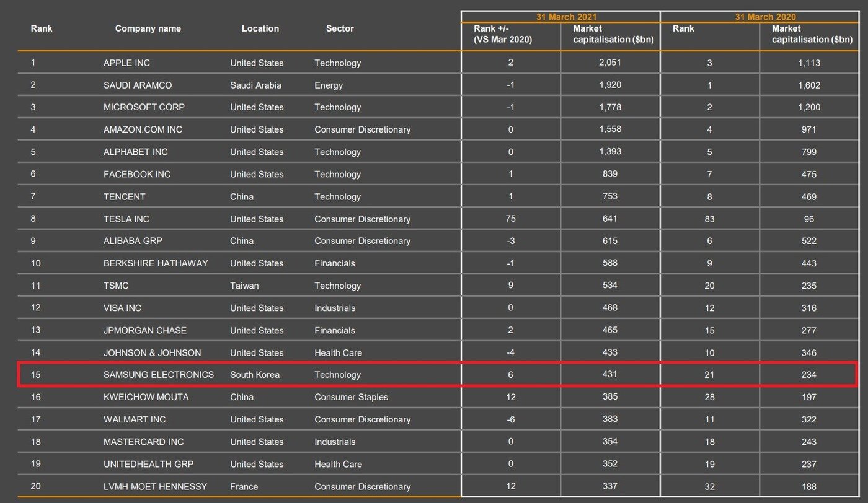This screenshot has height=503, width=868.
Task: Select the SAUDI ARAMCO cell
Action: click(x=138, y=85)
